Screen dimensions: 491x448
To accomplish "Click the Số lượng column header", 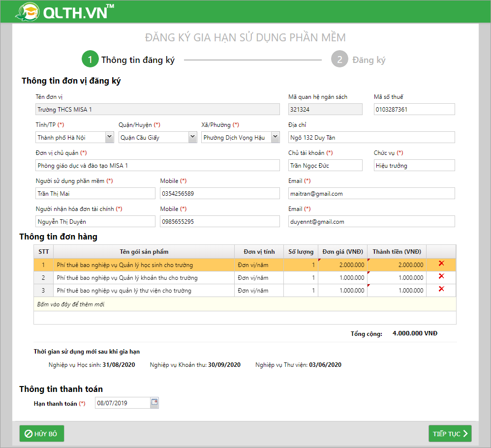I will click(x=301, y=252).
